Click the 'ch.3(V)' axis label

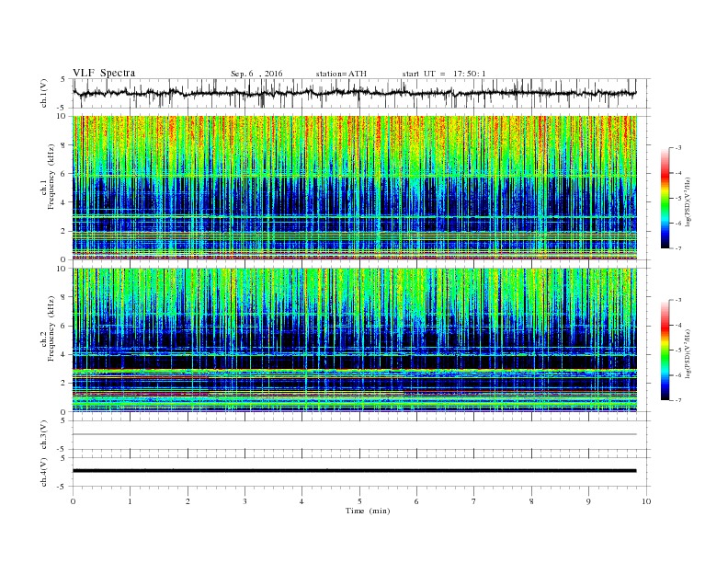pos(44,435)
